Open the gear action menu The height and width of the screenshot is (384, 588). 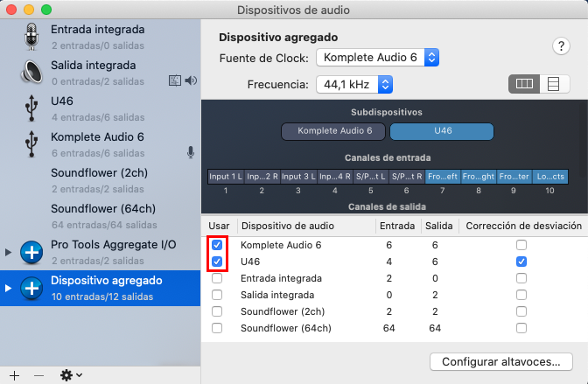pyautogui.click(x=70, y=374)
